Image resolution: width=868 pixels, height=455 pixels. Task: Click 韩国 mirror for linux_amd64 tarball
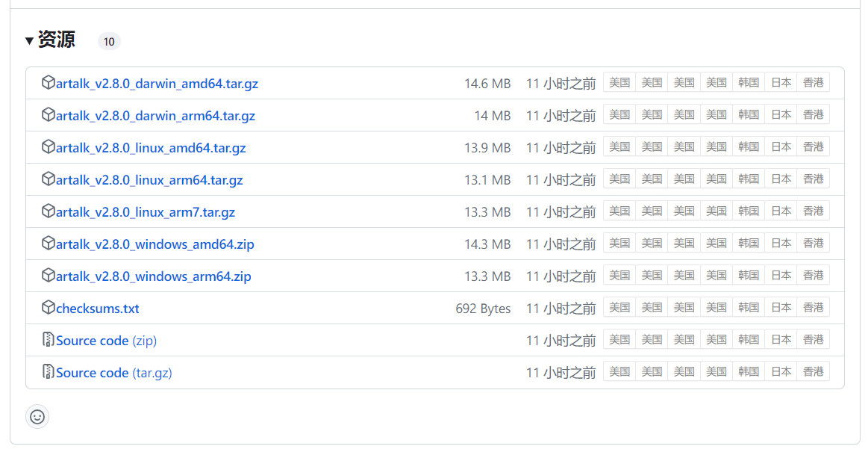pyautogui.click(x=749, y=147)
